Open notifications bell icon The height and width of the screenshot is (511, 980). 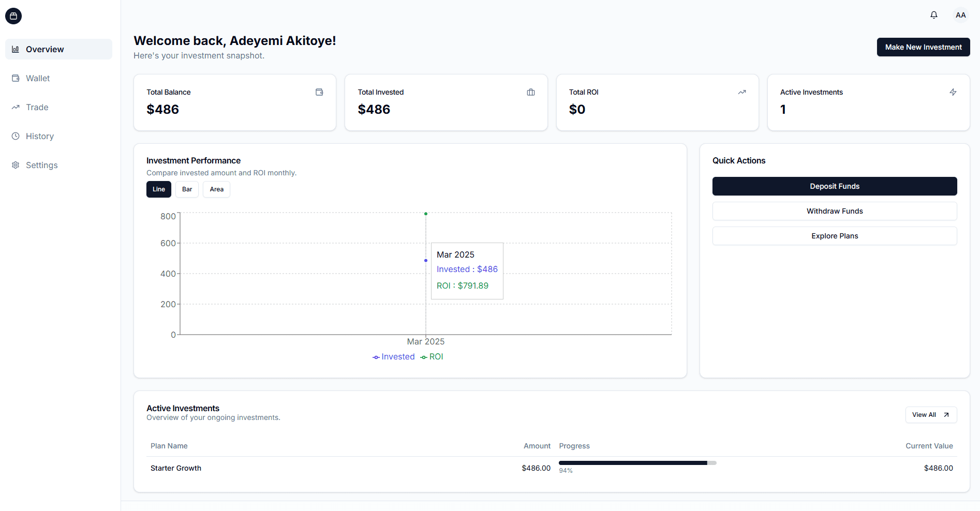pos(934,15)
